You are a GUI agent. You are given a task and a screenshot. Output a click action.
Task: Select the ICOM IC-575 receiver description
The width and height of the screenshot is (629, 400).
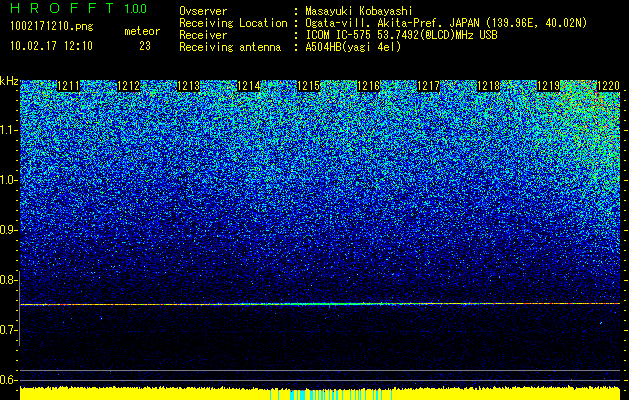(x=401, y=35)
